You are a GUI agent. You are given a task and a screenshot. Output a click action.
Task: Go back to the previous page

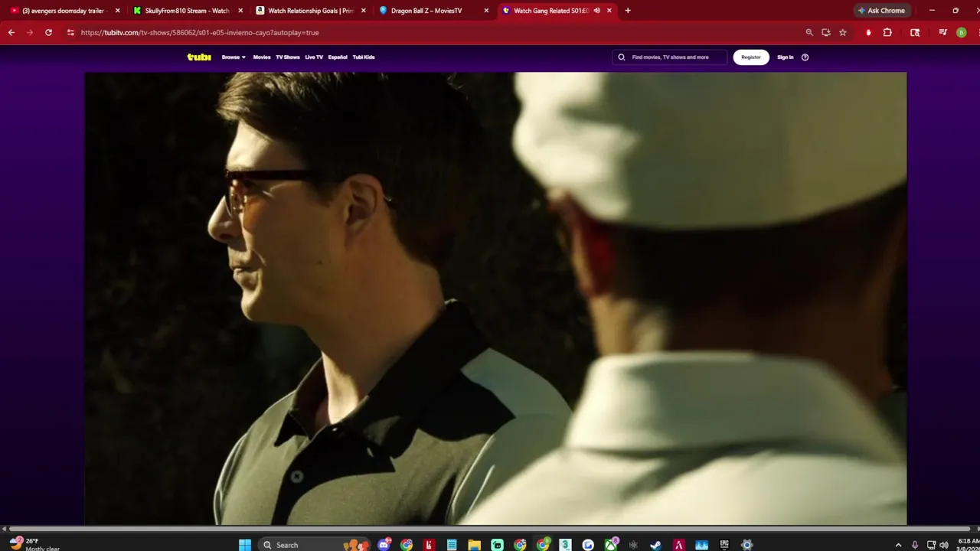click(11, 33)
